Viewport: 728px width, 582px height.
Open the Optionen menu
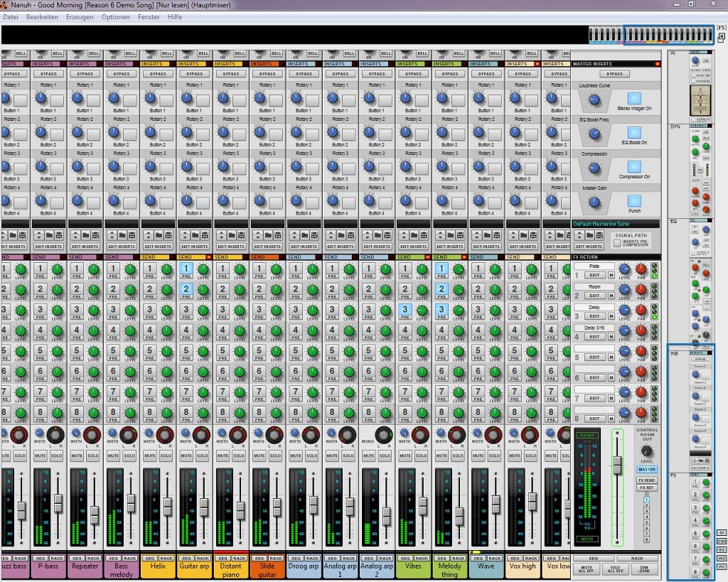(x=115, y=16)
